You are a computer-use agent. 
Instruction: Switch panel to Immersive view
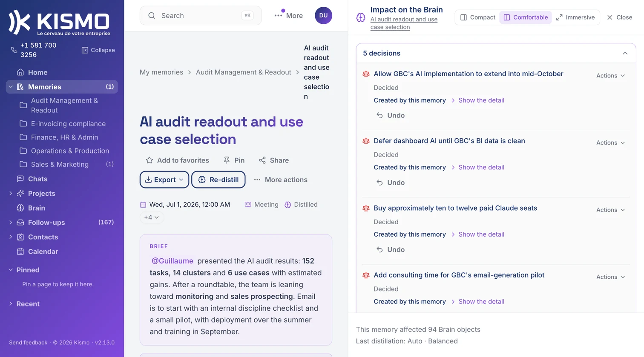(575, 17)
